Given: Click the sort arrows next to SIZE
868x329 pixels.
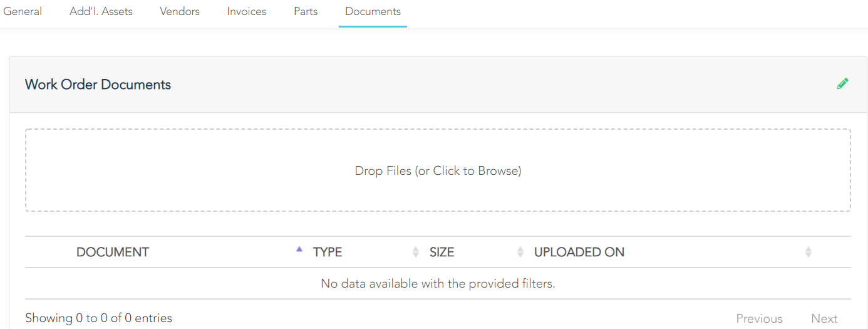Looking at the screenshot, I should (x=520, y=252).
